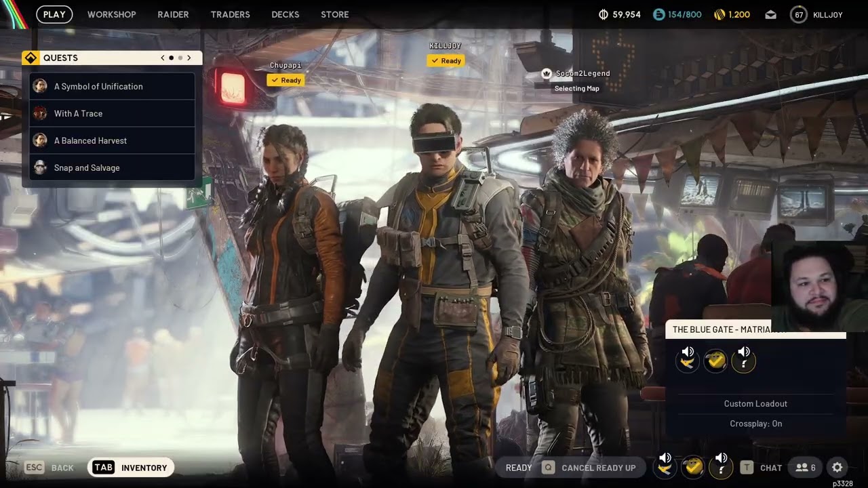Open the TRADERS tab

tap(230, 14)
